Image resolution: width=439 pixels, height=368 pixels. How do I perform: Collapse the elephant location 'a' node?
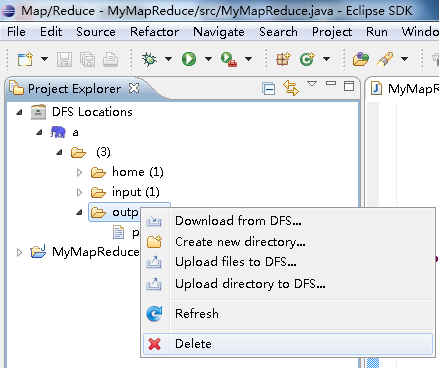click(39, 132)
